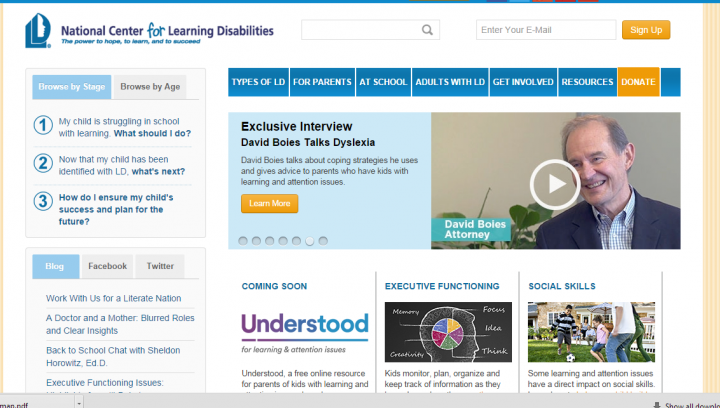Image resolution: width=720 pixels, height=408 pixels.
Task: Switch to Browse by Age tab
Action: (150, 87)
